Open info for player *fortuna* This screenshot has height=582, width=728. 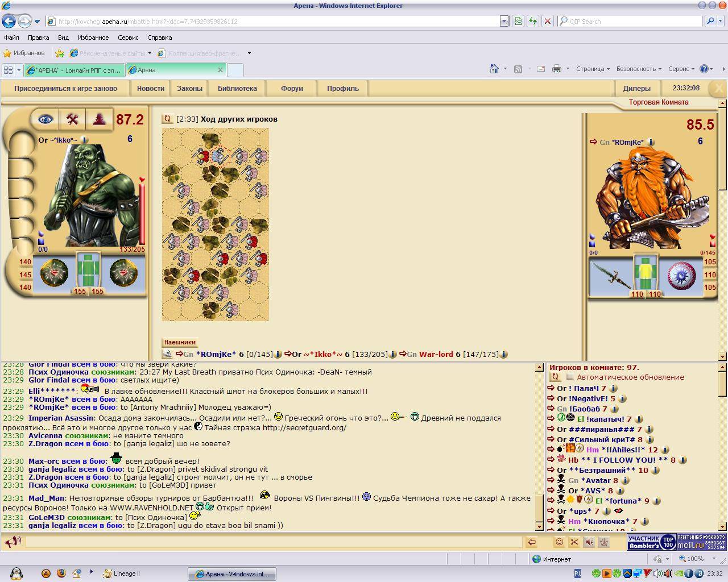point(656,501)
